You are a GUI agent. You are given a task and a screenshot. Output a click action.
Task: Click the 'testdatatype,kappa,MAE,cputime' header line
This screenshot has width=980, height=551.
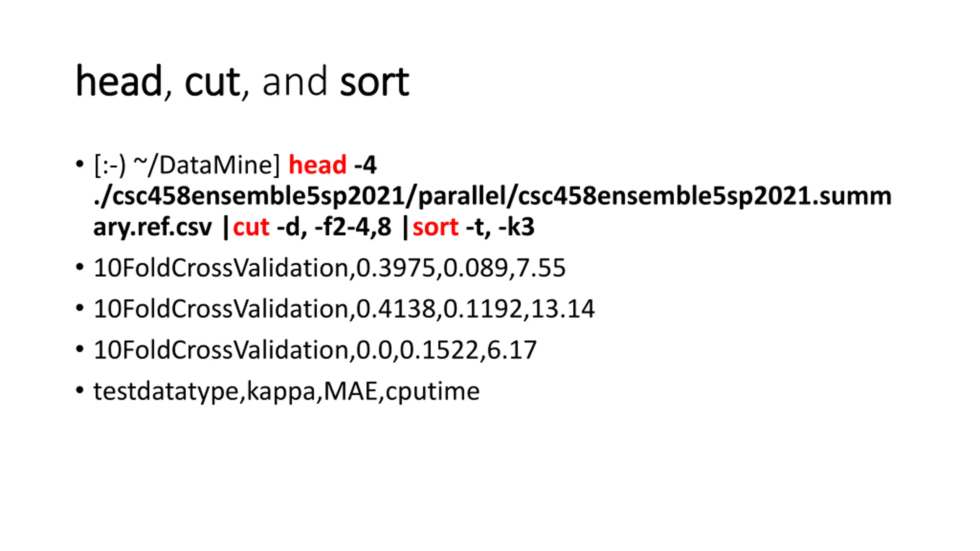[286, 391]
